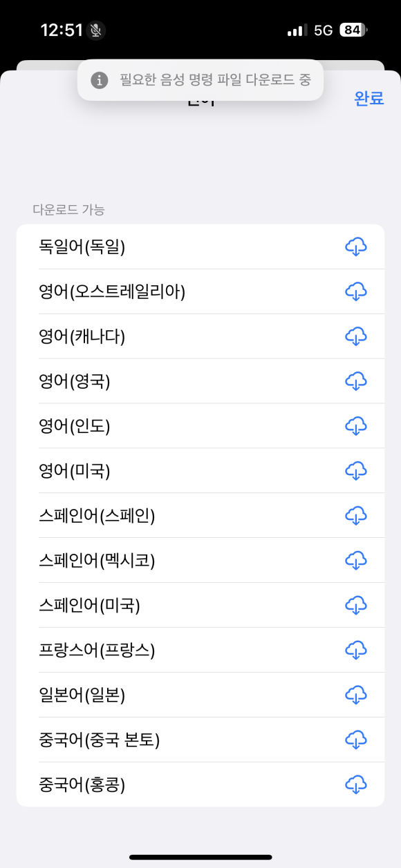
Task: Tap the 완료 done button
Action: point(369,98)
